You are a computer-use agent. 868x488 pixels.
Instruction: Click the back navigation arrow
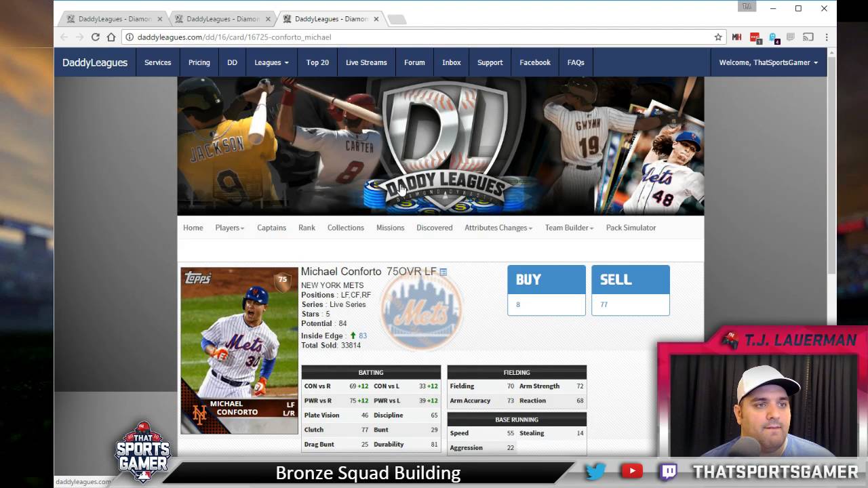click(64, 37)
